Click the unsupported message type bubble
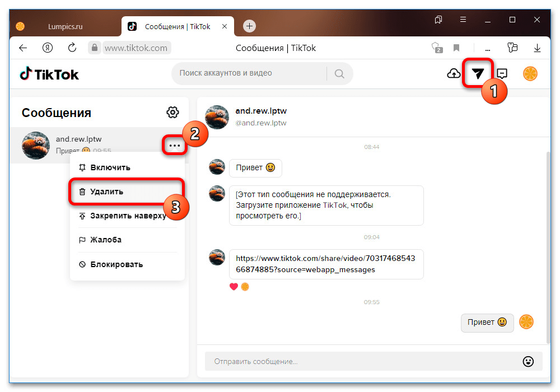The width and height of the screenshot is (560, 392). point(326,206)
